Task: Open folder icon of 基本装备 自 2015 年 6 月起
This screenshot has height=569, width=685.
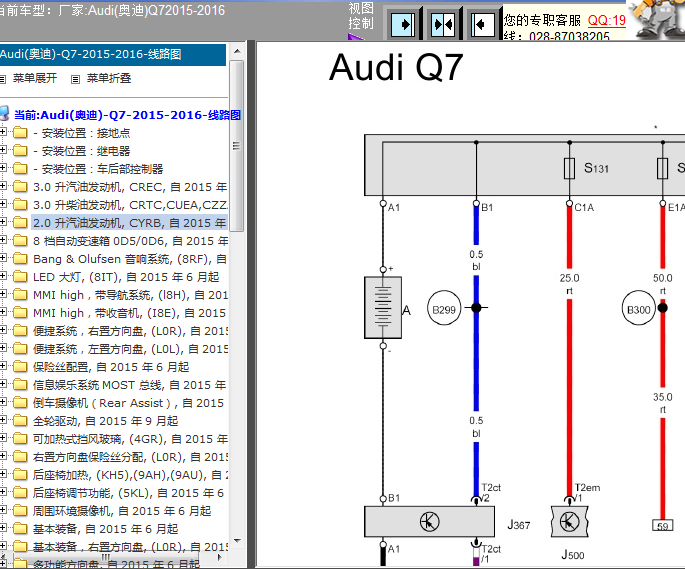Action: pos(20,529)
